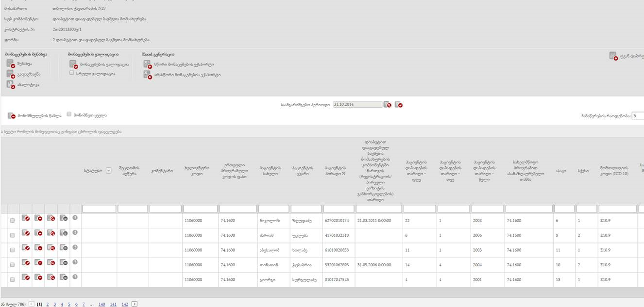Click the მონიშნულების წაშლა (delete selected) button
This screenshot has height=307, width=644.
12,115
